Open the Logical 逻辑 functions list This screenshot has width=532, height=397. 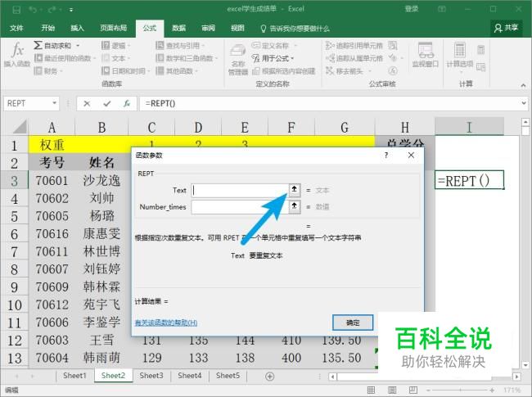point(115,46)
